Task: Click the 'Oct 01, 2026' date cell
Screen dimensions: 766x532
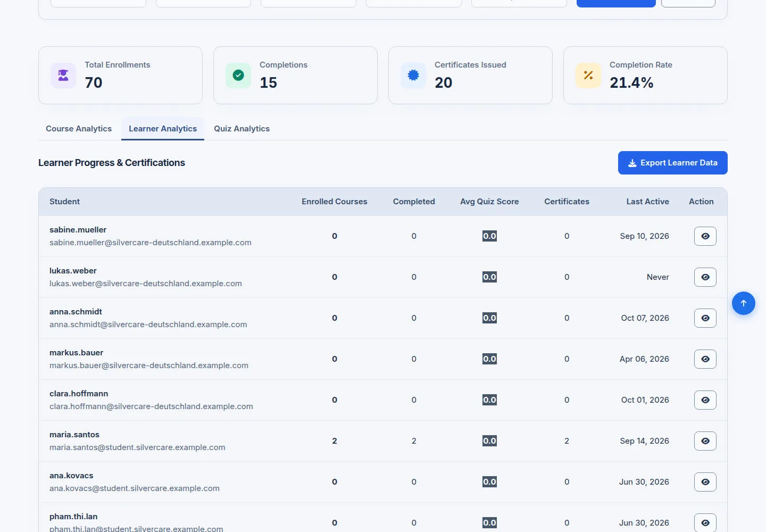Action: pyautogui.click(x=645, y=400)
